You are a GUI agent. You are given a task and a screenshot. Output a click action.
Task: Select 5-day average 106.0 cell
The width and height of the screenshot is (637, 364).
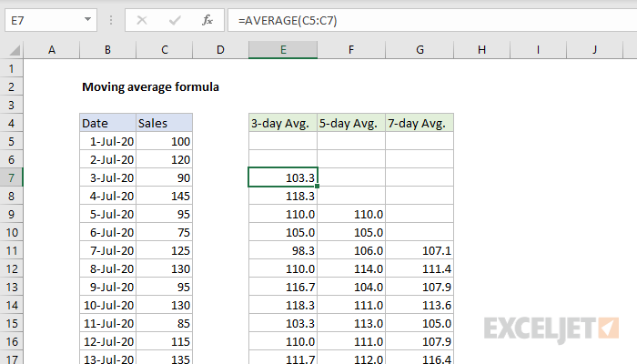click(x=351, y=250)
